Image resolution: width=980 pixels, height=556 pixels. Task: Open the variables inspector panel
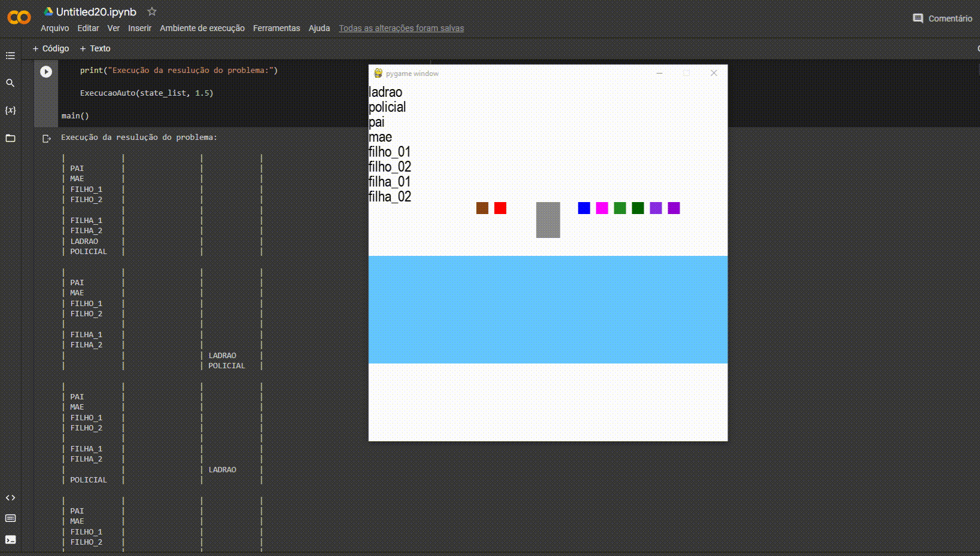click(x=10, y=110)
